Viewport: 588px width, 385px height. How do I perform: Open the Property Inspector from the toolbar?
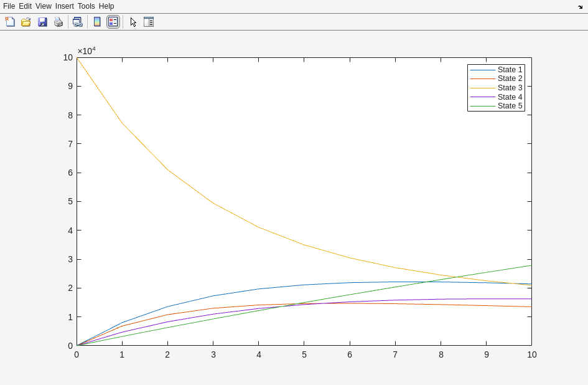[x=148, y=22]
